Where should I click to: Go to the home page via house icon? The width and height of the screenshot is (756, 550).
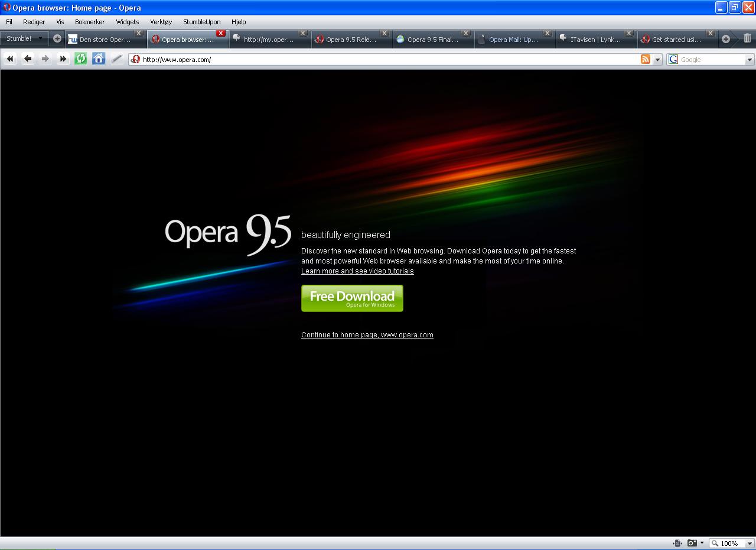pyautogui.click(x=99, y=58)
